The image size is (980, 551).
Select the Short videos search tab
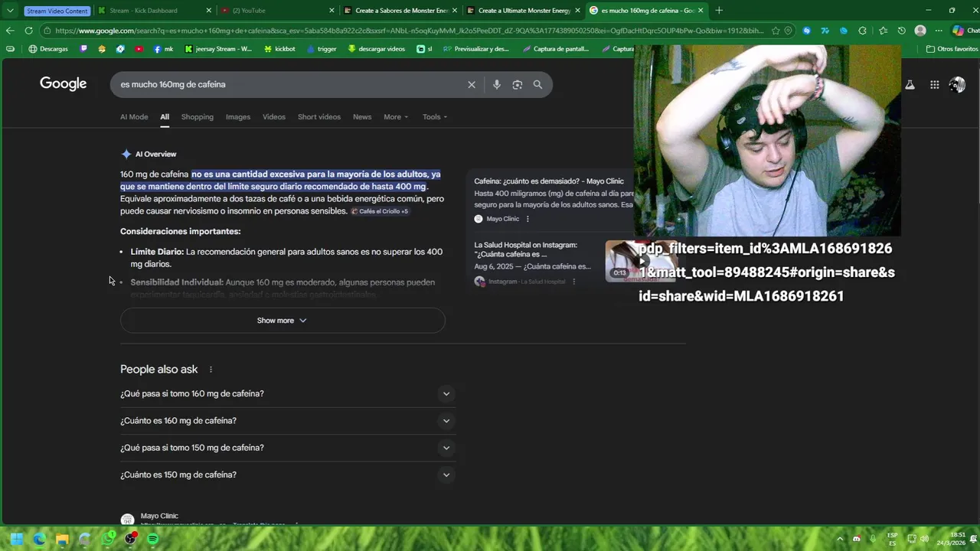pyautogui.click(x=319, y=117)
